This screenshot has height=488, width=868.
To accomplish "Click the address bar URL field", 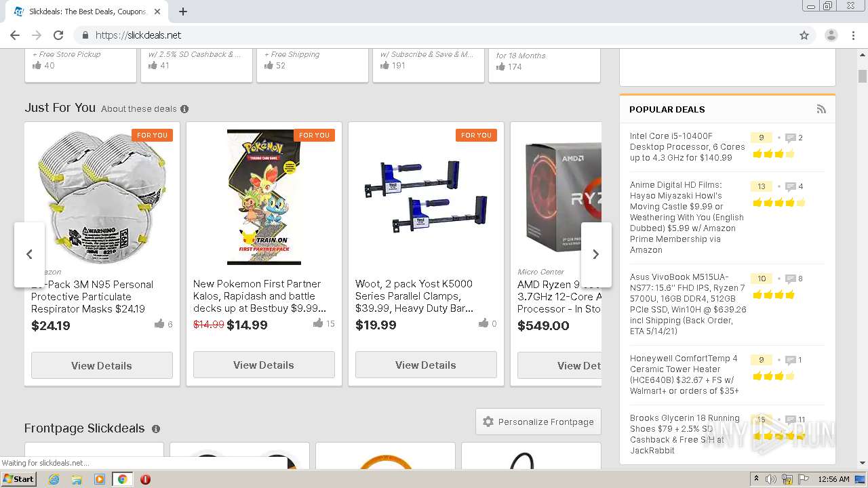I will click(x=434, y=35).
